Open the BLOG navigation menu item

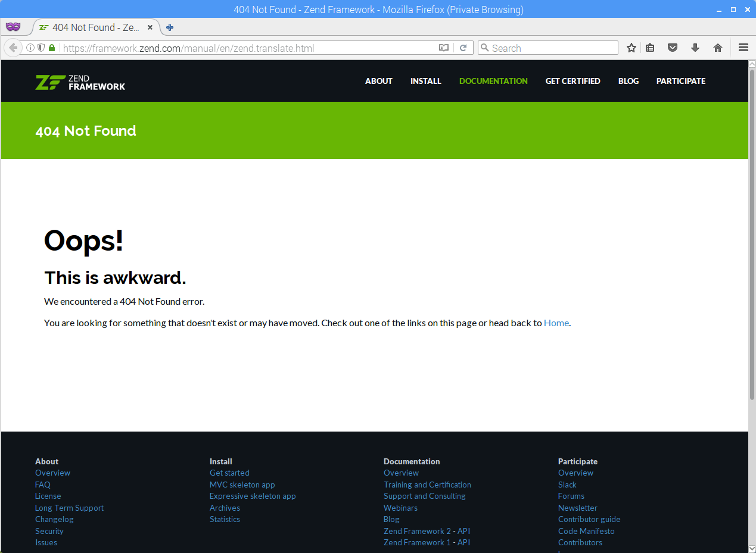tap(629, 81)
